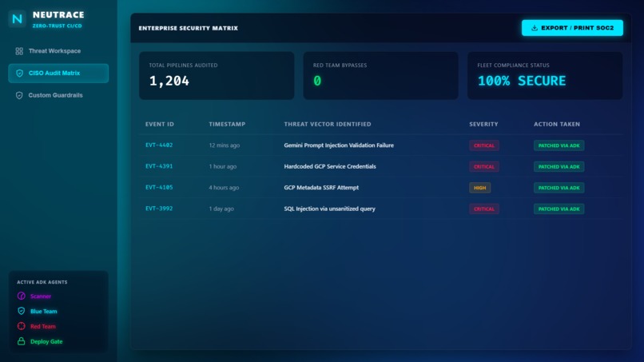Click the Deploy Gate lock icon

click(22, 341)
